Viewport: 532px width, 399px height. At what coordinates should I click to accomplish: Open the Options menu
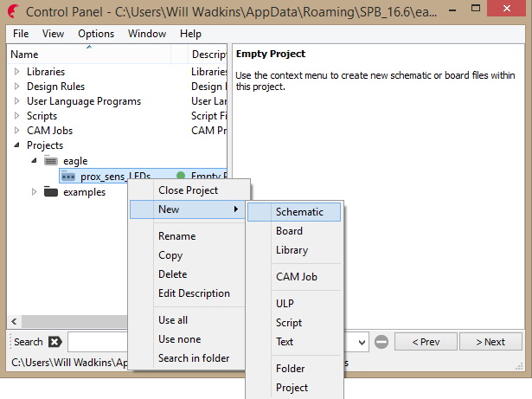coord(96,34)
